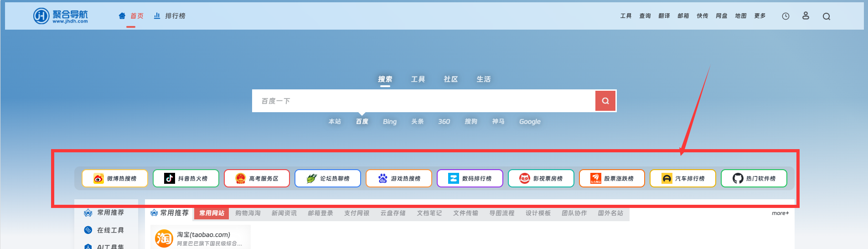Click the orange 淘宝 logo icon
This screenshot has width=868, height=249.
point(164,239)
